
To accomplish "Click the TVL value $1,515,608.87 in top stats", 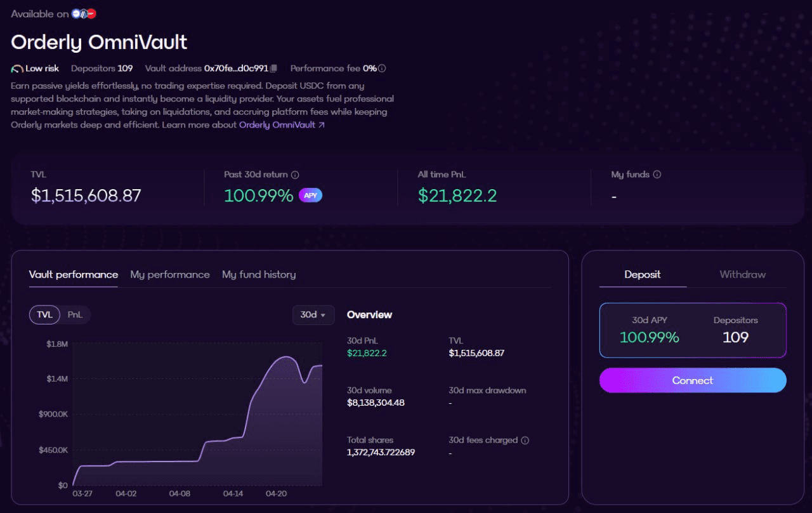I will [x=86, y=196].
